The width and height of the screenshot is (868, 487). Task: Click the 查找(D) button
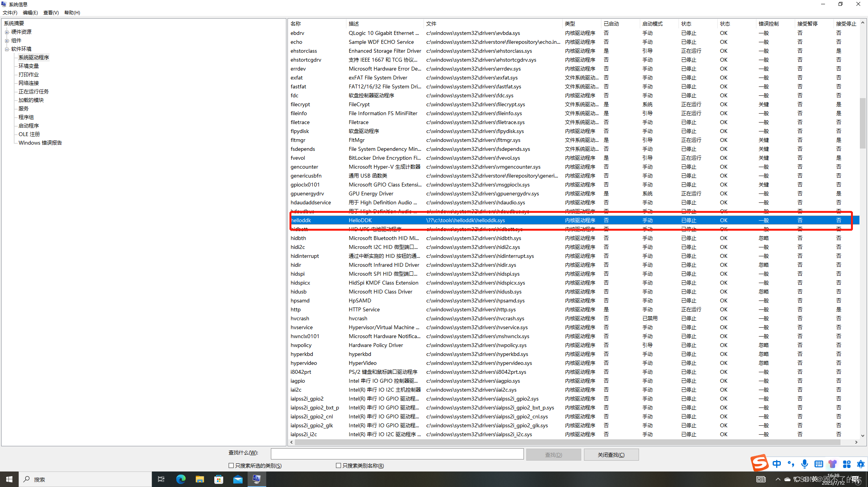click(x=553, y=454)
